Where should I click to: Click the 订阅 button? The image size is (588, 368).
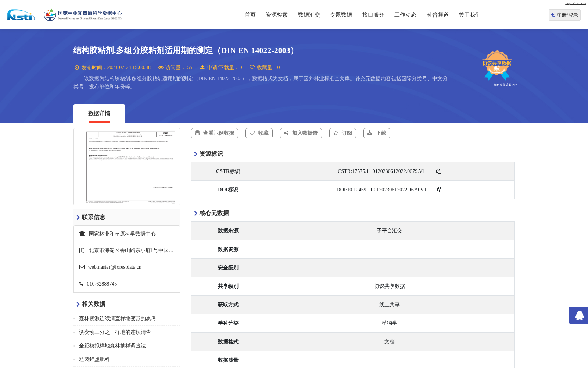[x=343, y=133]
